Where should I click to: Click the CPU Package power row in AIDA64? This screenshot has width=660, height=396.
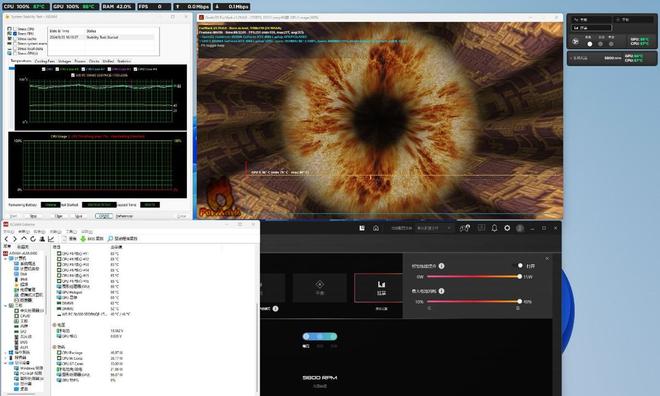tap(89, 353)
